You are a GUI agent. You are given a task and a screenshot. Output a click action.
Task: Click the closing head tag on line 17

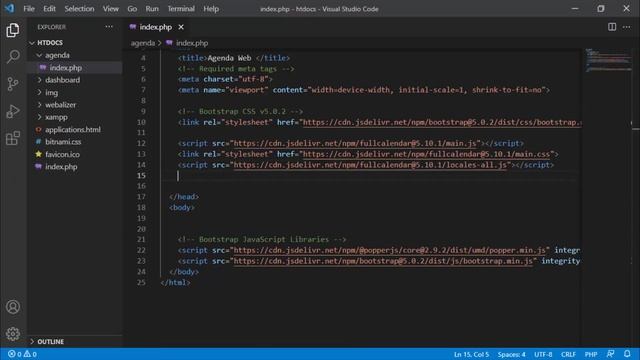pos(184,197)
